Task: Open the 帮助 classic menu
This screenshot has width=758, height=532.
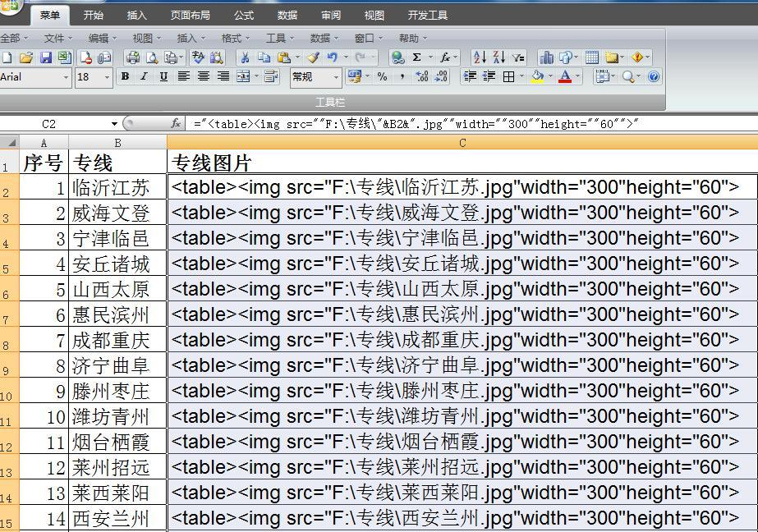Action: tap(412, 38)
